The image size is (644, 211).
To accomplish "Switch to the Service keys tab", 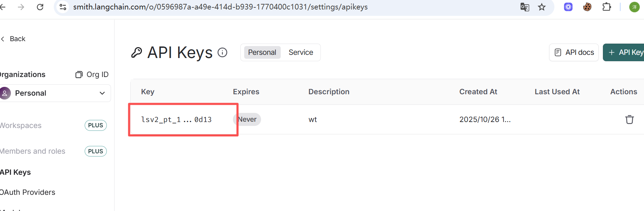I will (301, 52).
